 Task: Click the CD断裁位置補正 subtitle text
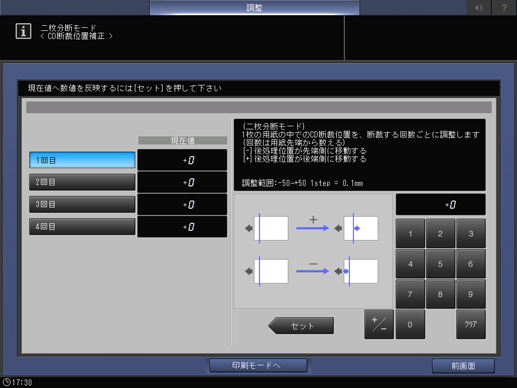pyautogui.click(x=76, y=36)
